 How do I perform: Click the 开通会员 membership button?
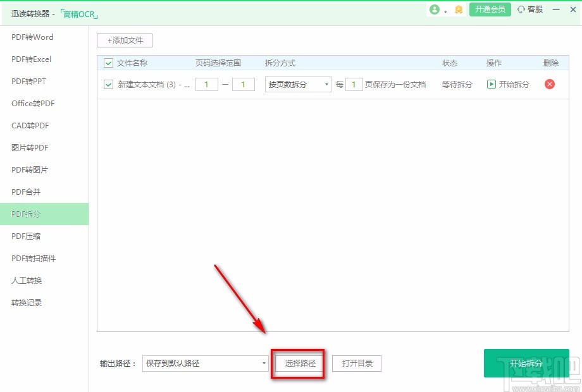[x=490, y=9]
